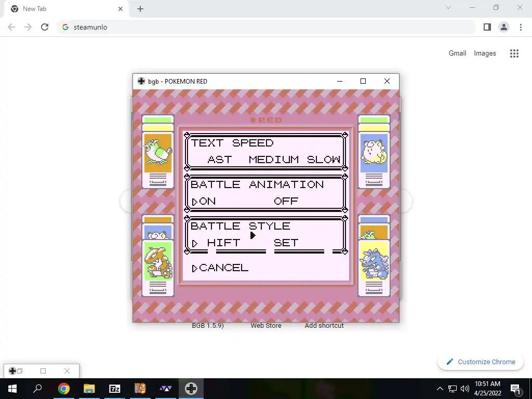Screen dimensions: 532x399
Task: Click the BATTLE ANIMATION heading
Action: 257,184
